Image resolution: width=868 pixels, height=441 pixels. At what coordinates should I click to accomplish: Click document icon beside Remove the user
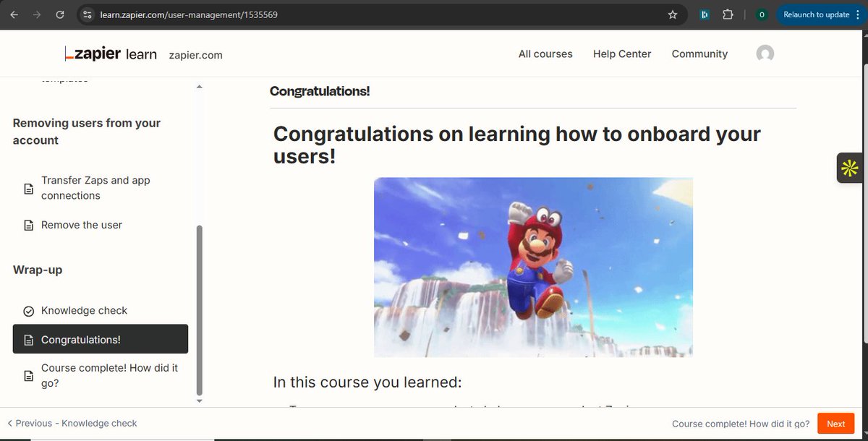tap(28, 226)
